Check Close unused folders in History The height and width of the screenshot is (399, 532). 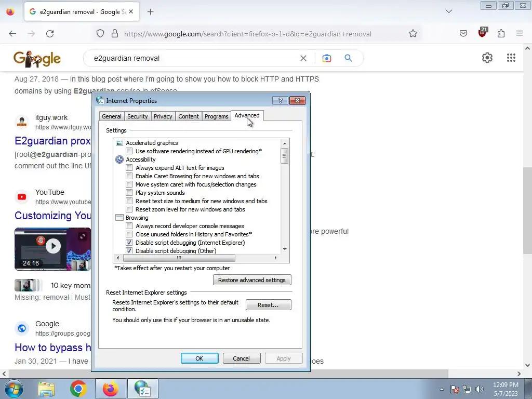pyautogui.click(x=129, y=234)
